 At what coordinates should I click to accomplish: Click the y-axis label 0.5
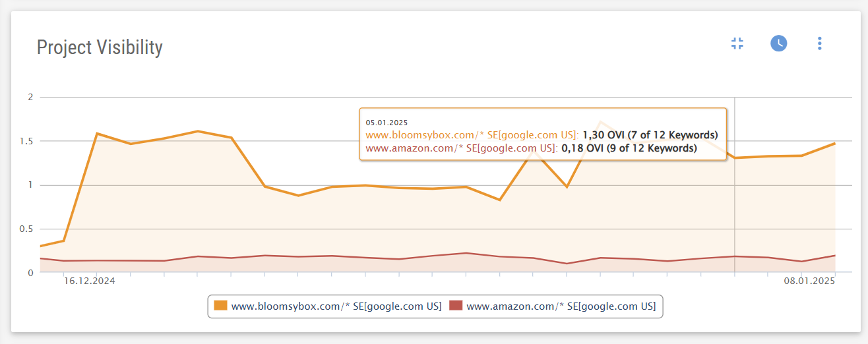(26, 229)
